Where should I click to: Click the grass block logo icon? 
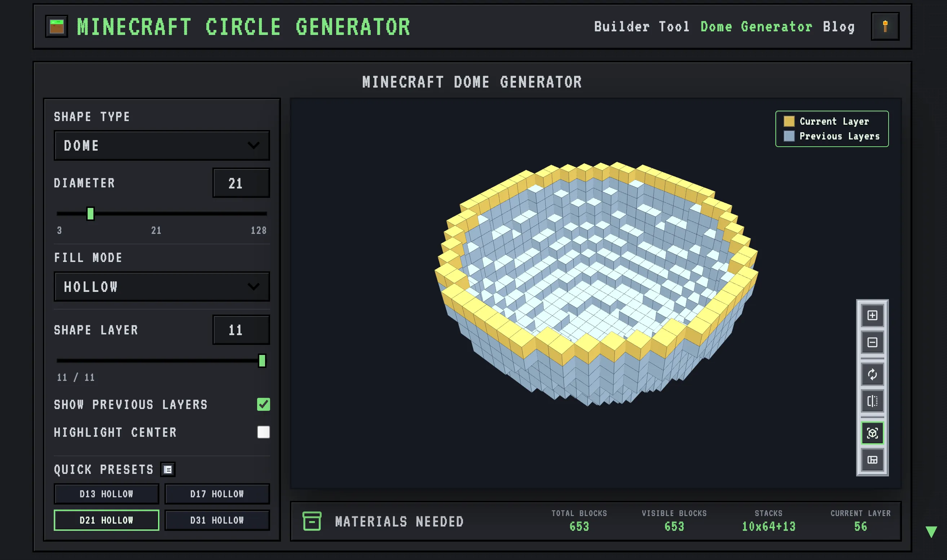[x=57, y=26]
